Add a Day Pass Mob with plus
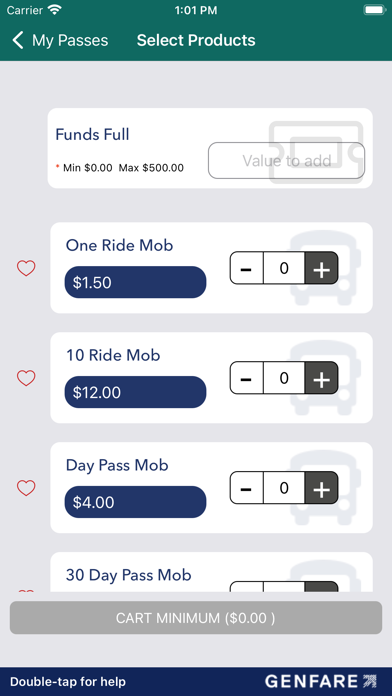392x696 pixels. click(x=321, y=488)
